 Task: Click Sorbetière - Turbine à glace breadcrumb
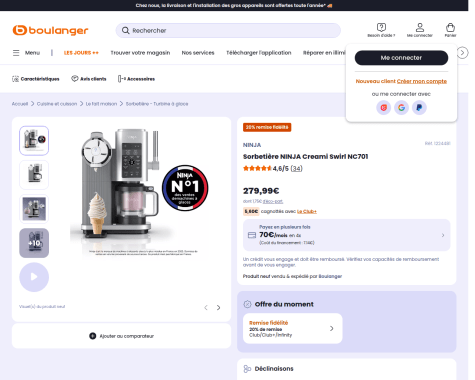click(x=157, y=104)
